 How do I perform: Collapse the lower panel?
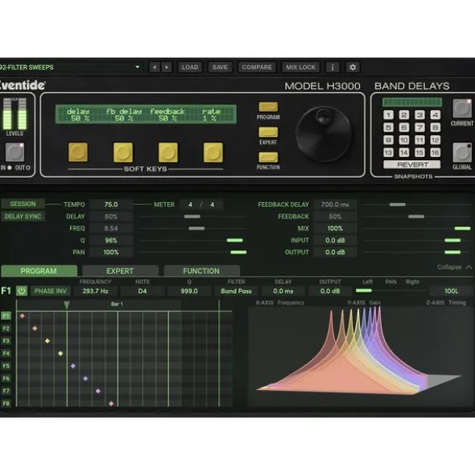[454, 267]
